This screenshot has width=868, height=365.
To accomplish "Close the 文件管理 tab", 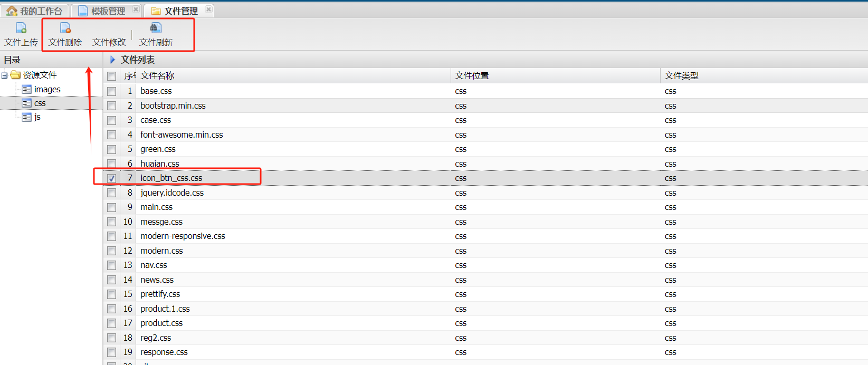I will (208, 9).
